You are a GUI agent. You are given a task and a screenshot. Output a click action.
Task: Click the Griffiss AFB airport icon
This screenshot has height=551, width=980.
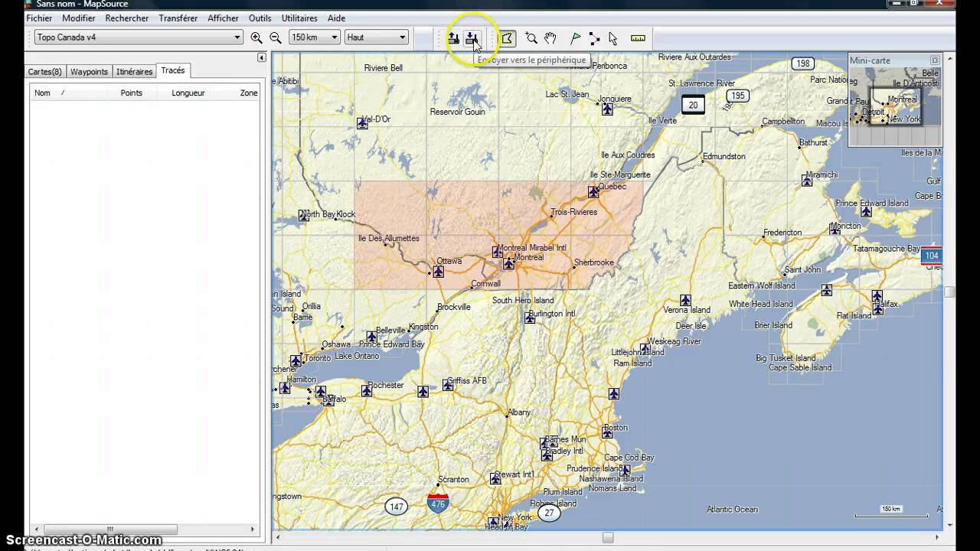[x=448, y=386]
